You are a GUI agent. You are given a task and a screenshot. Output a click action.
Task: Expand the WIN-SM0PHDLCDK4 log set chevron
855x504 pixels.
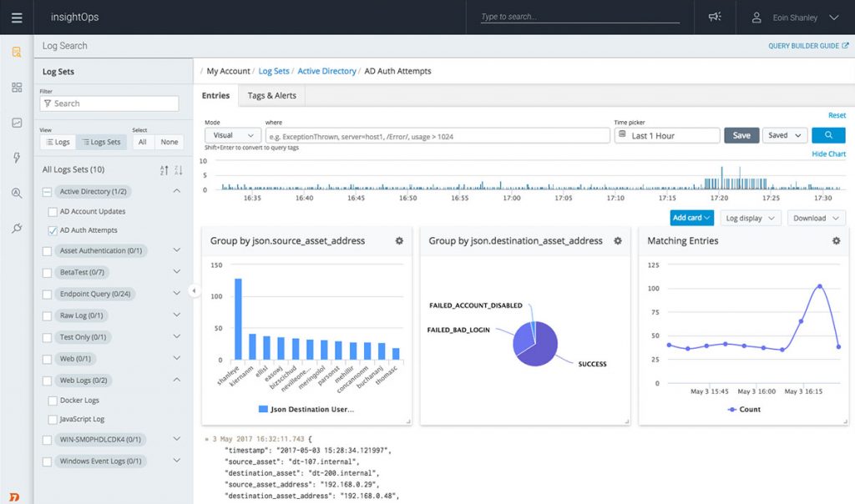177,438
